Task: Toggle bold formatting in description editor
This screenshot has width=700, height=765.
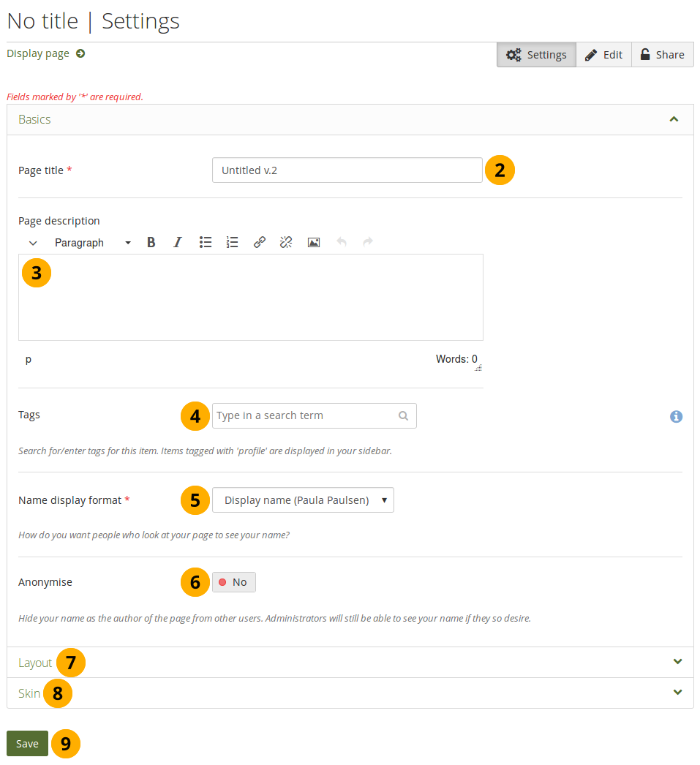Action: [151, 243]
